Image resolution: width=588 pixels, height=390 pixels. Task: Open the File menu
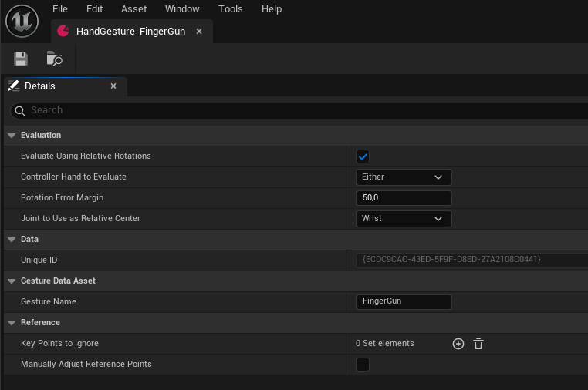[x=60, y=9]
